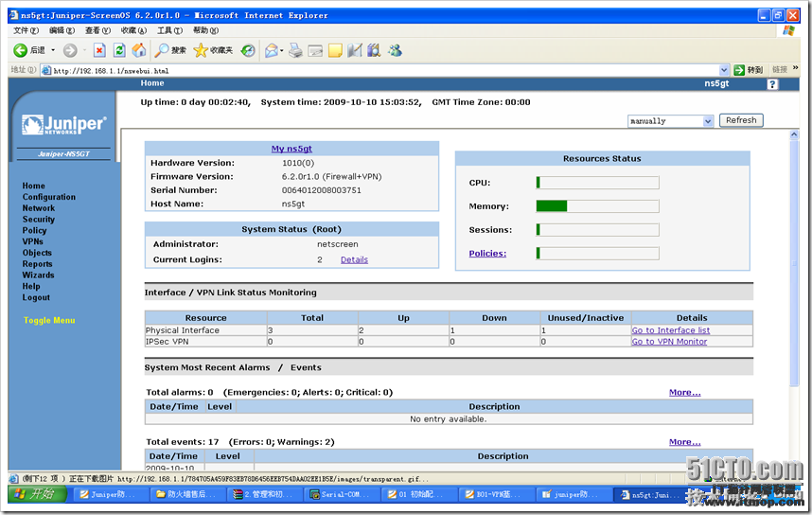Expand Reports in the sidebar menu
The width and height of the screenshot is (812, 515).
[37, 264]
